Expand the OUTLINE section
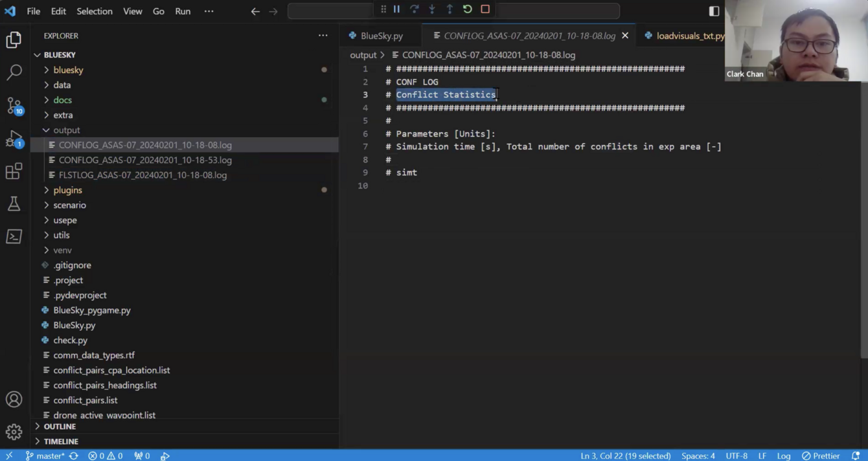Screen dimensions: 868x461 pos(60,427)
